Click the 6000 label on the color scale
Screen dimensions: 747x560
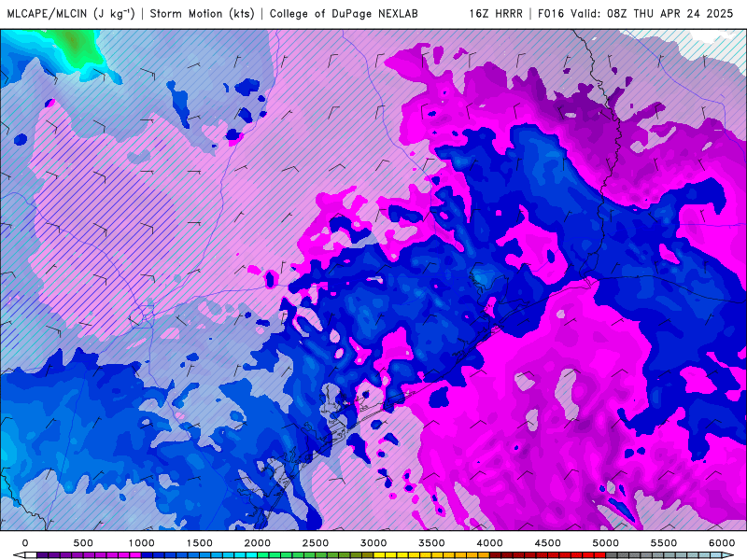722,543
